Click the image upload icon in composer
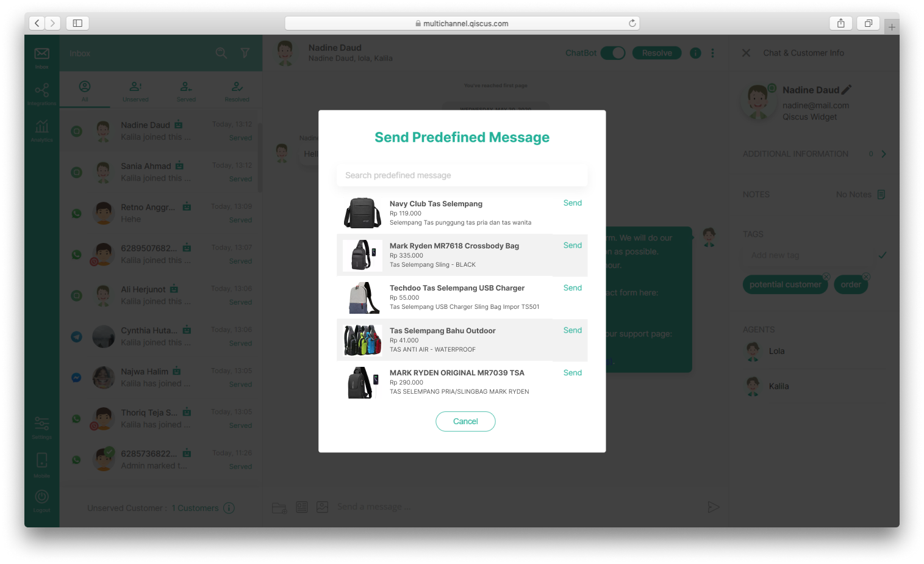The width and height of the screenshot is (924, 564). (x=323, y=507)
